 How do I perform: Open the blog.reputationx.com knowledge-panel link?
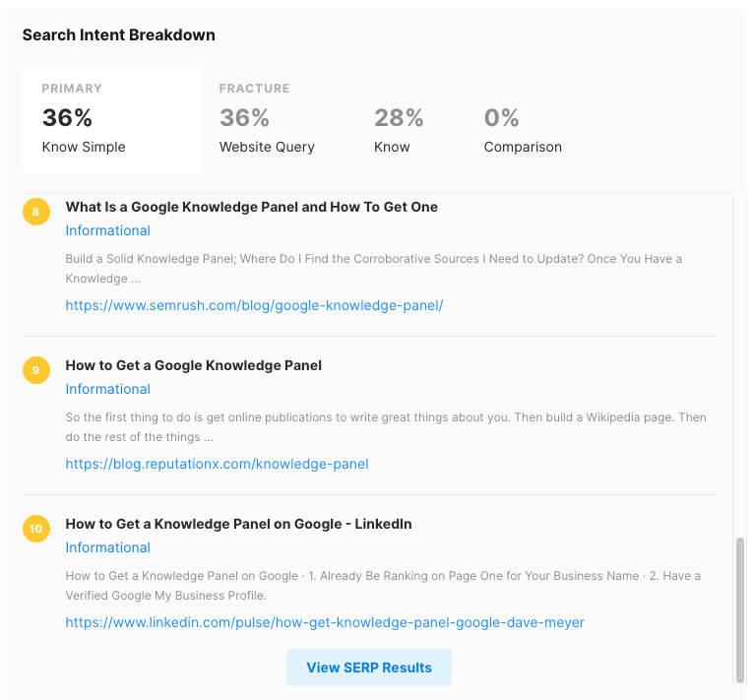[x=217, y=464]
